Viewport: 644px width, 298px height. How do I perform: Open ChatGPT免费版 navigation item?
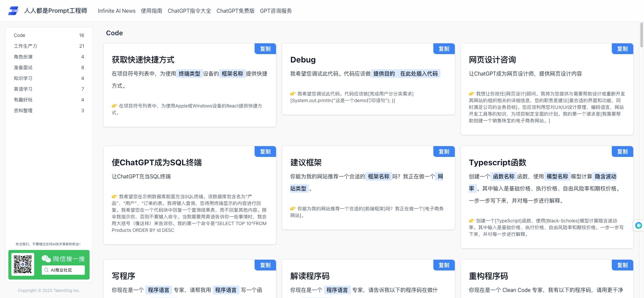[x=235, y=11]
